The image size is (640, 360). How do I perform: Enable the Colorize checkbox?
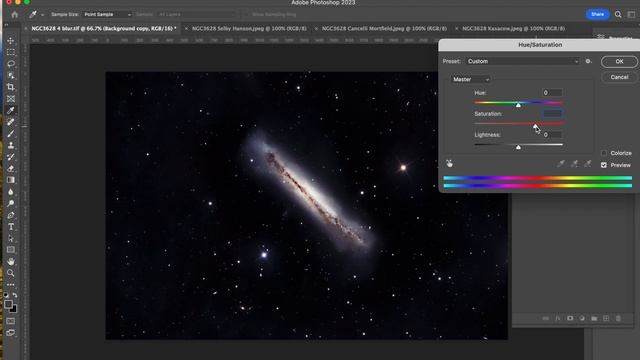point(604,153)
